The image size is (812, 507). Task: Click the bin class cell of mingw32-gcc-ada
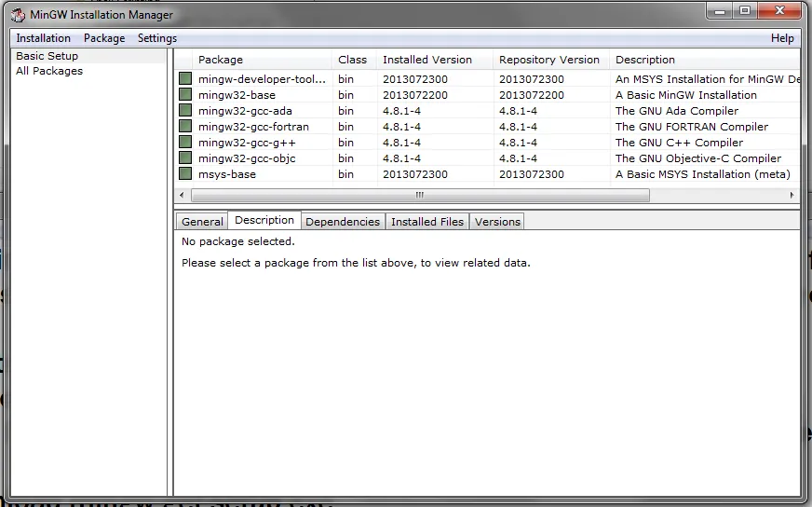pos(345,111)
